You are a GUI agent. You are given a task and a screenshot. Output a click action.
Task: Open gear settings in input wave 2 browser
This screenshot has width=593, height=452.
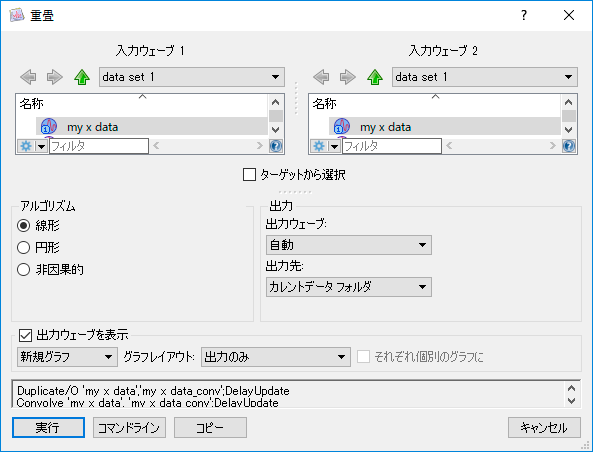click(319, 146)
